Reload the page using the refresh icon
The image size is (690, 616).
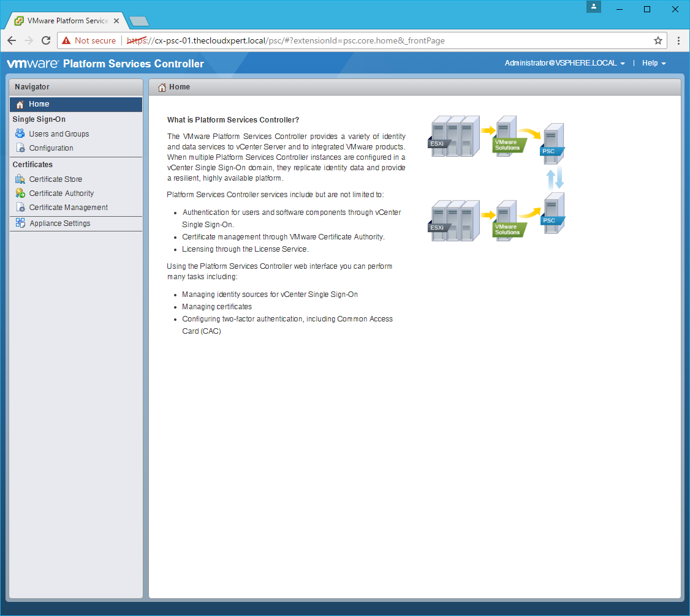tap(46, 41)
